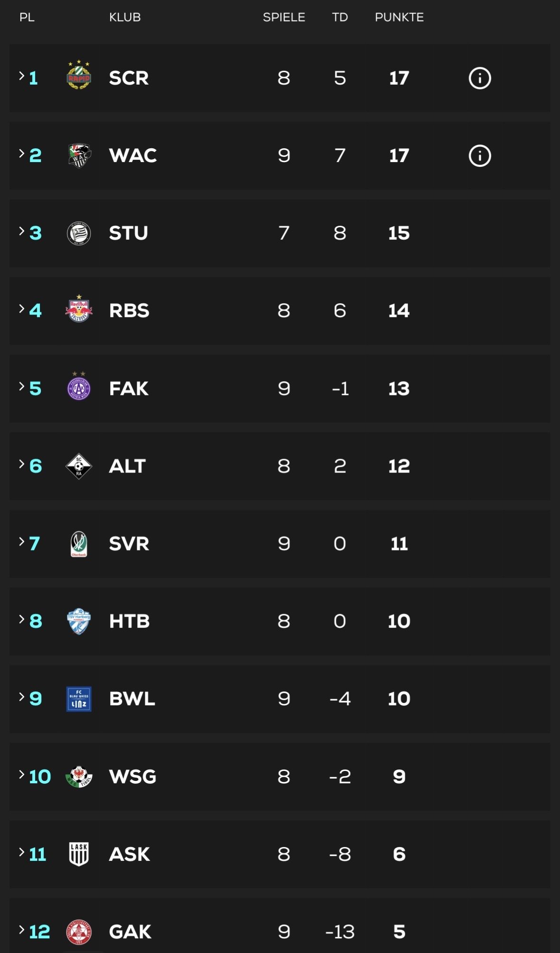Expand the rank 12 GAK row chevron
Screen dimensions: 560x953
click(x=22, y=930)
